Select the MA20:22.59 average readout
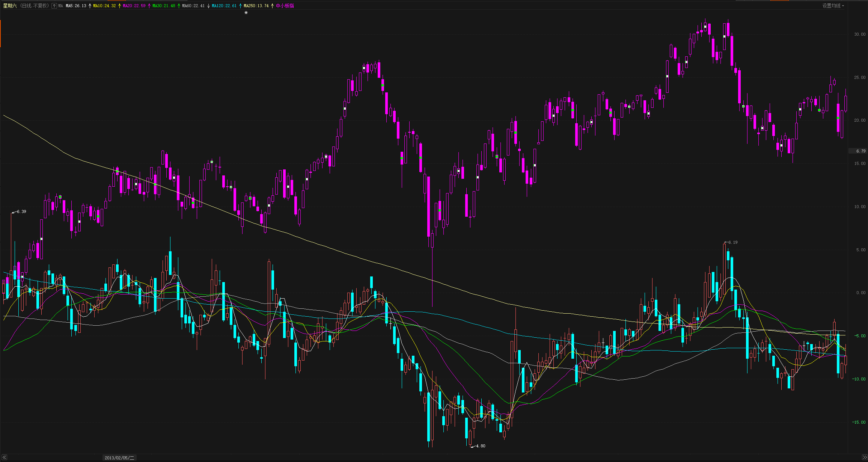The height and width of the screenshot is (462, 868). point(134,6)
